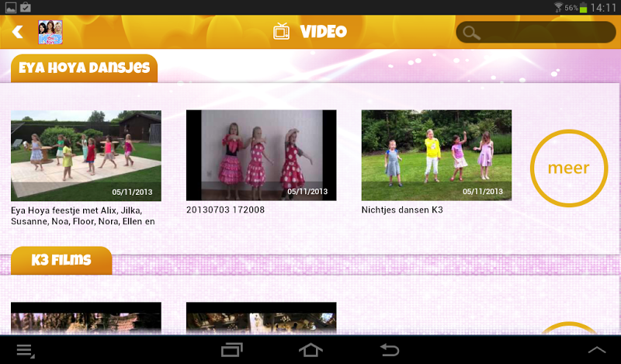Focus the dark search input field
Image resolution: width=621 pixels, height=364 pixels.
point(536,32)
